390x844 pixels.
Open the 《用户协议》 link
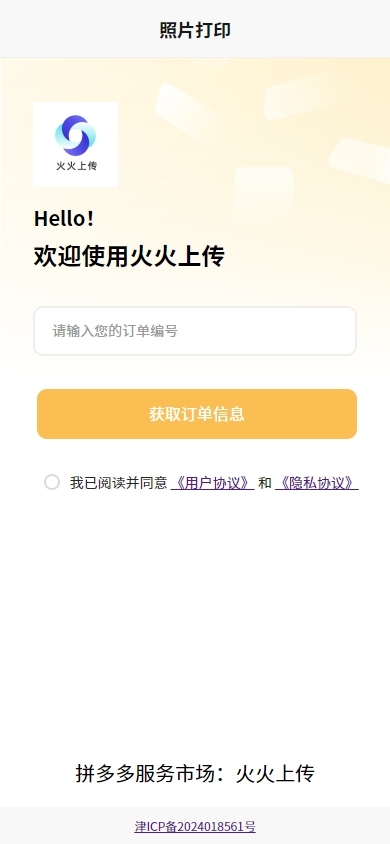[x=212, y=483]
